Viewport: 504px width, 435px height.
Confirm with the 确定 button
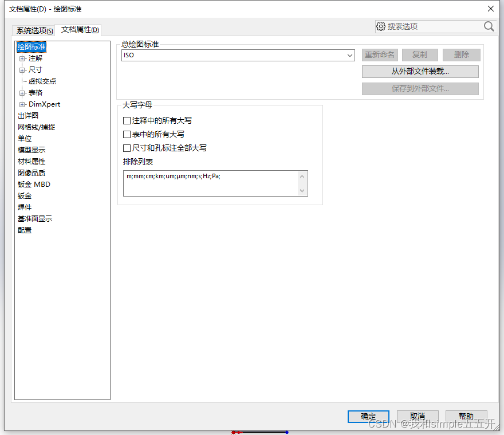coord(368,416)
